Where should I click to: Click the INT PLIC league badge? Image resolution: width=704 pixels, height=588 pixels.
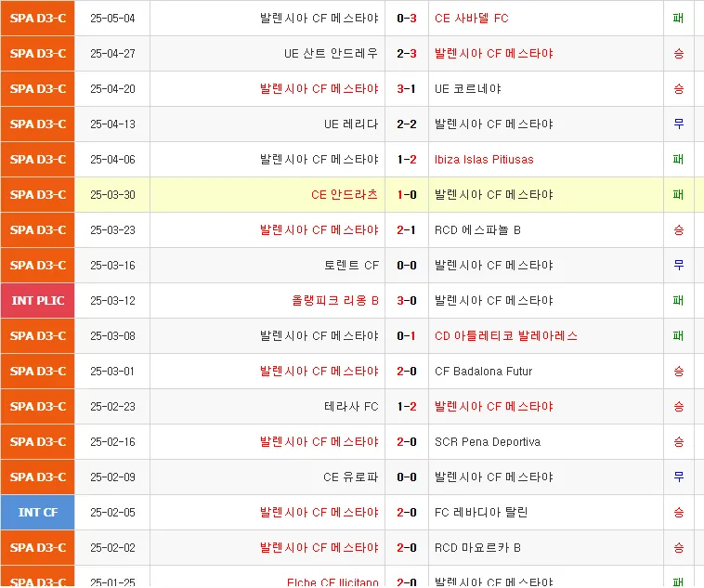point(38,301)
